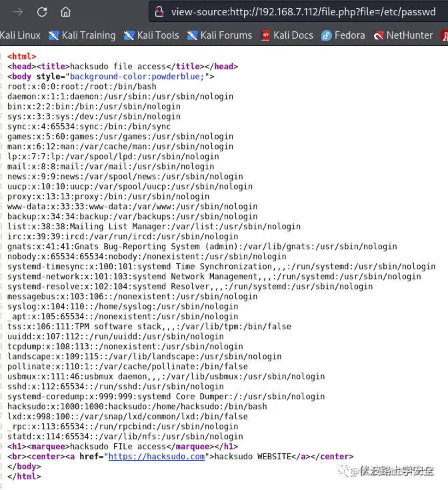The image size is (448, 490).
Task: Click the marquee hacksudo FILe access line
Action: pyautogui.click(x=123, y=447)
